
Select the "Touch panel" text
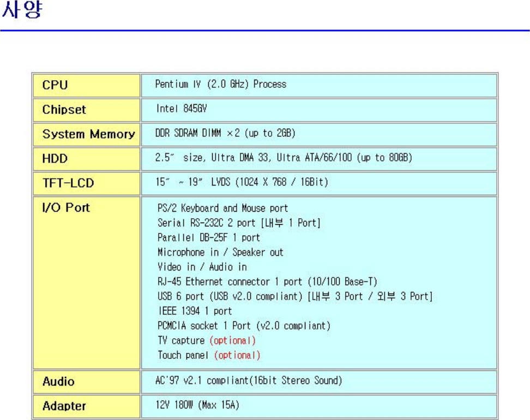[x=183, y=355]
